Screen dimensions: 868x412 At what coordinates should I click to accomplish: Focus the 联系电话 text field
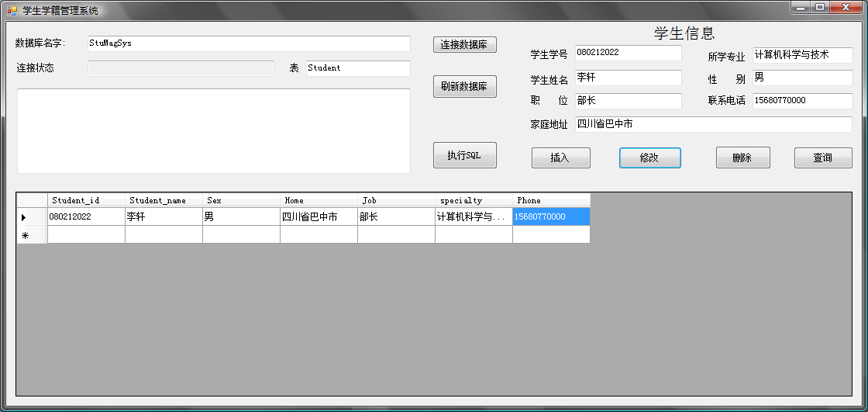pos(801,101)
